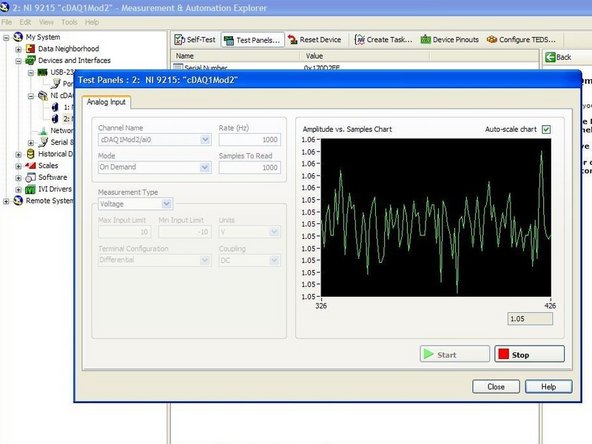592x444 pixels.
Task: Open Device Pinouts from toolbar
Action: pyautogui.click(x=449, y=39)
